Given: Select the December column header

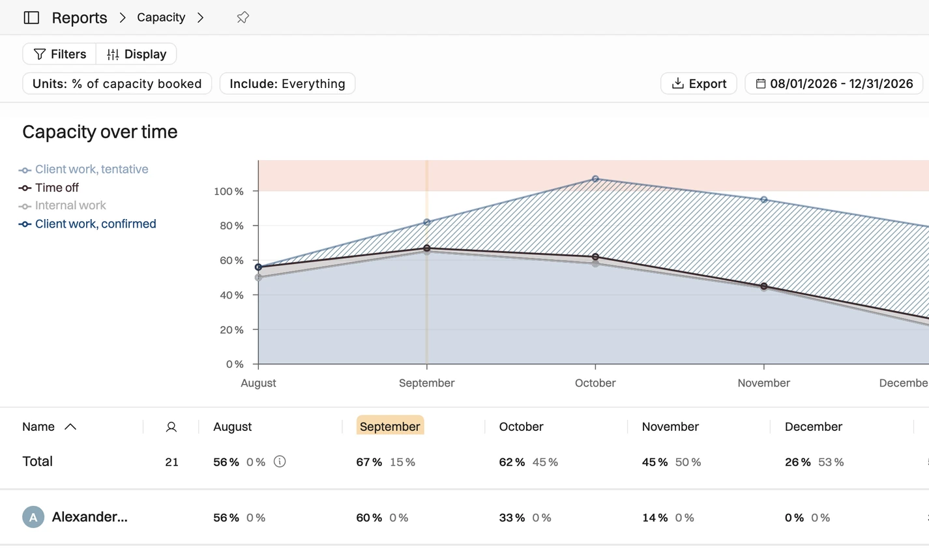Looking at the screenshot, I should 814,427.
